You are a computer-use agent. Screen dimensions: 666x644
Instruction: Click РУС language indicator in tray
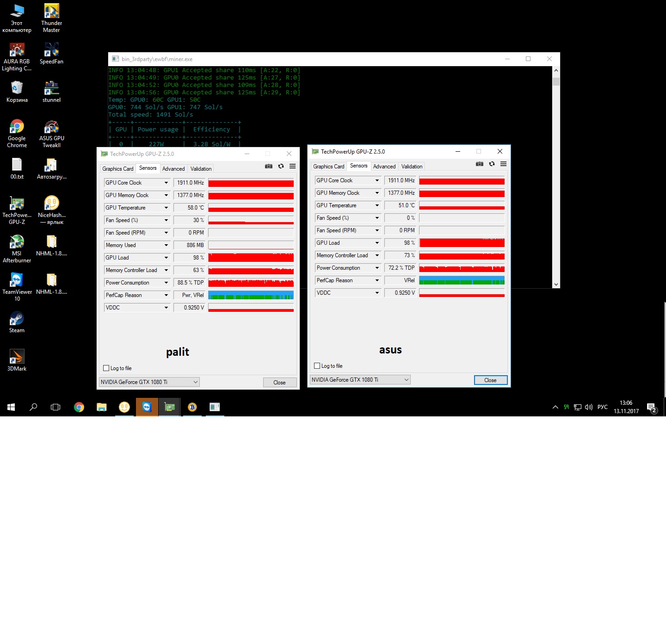pos(603,407)
